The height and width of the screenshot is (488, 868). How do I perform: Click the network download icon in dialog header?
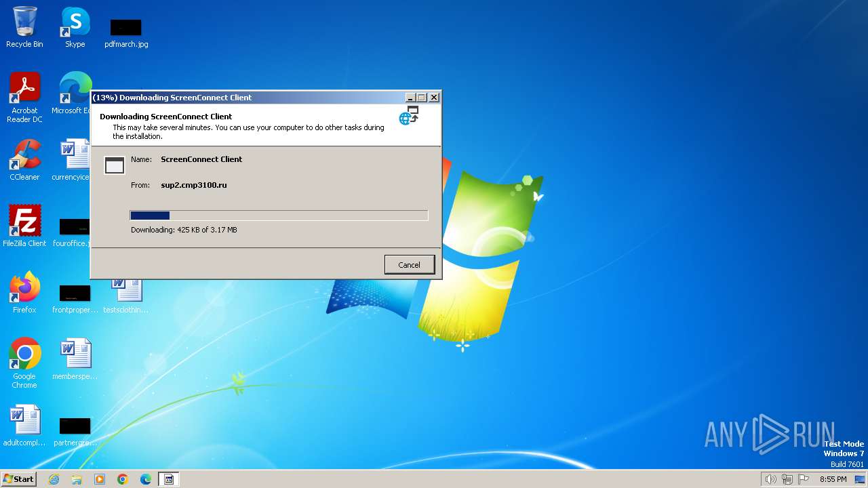click(409, 115)
